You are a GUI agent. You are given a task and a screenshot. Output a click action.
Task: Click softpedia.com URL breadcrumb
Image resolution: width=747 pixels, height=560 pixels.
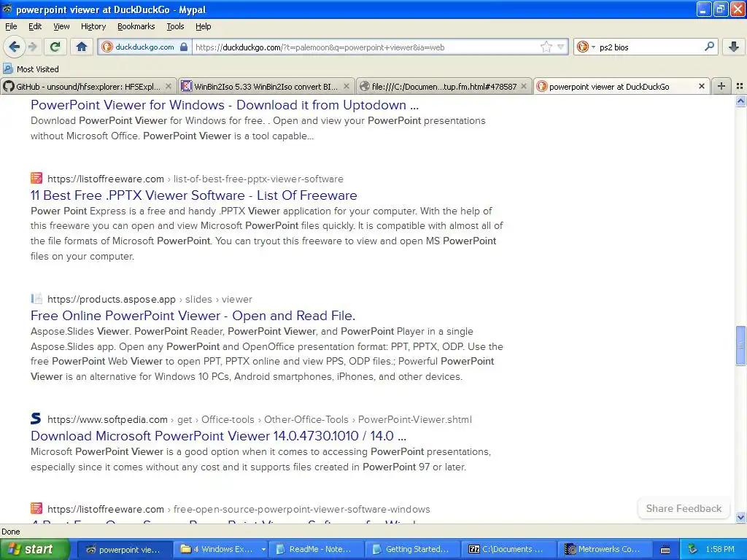tap(260, 419)
